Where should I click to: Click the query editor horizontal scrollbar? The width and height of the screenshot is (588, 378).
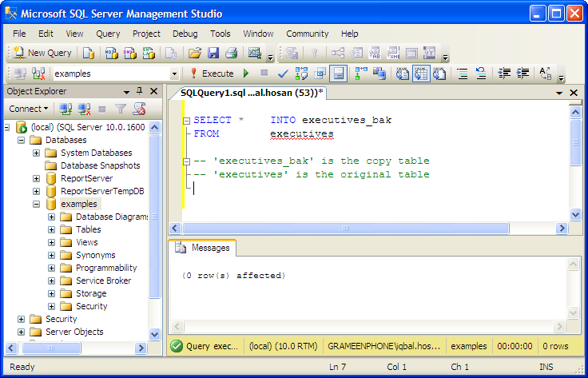click(x=345, y=228)
